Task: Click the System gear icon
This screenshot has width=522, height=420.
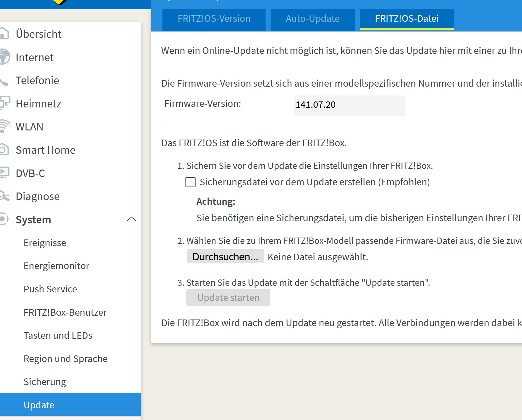Action: click(x=4, y=219)
